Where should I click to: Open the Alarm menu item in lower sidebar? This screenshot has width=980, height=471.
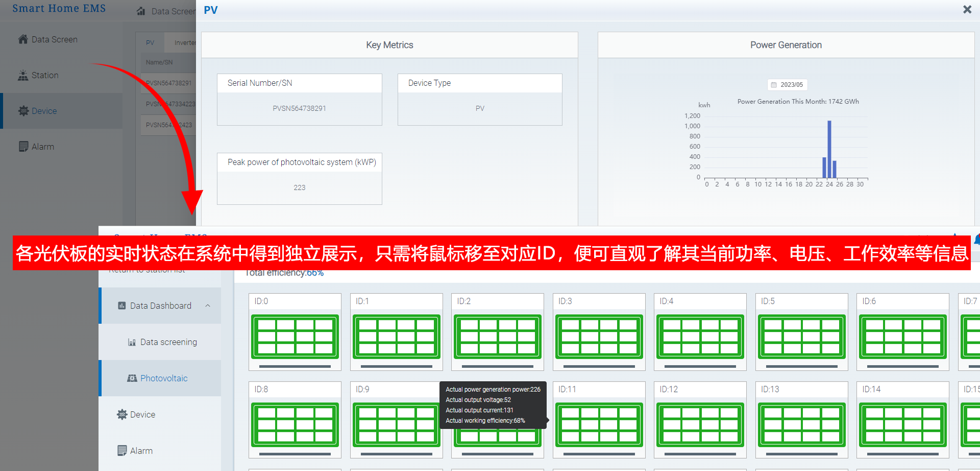pos(141,451)
